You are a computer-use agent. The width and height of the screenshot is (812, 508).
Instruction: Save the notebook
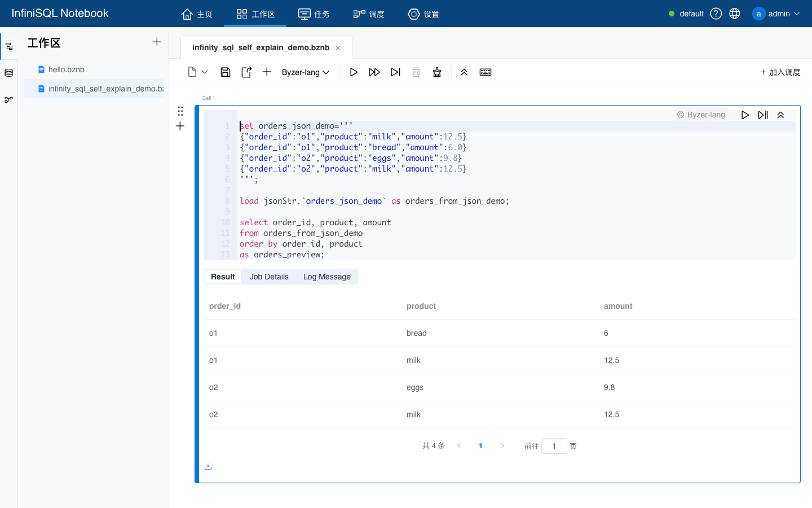click(x=226, y=72)
